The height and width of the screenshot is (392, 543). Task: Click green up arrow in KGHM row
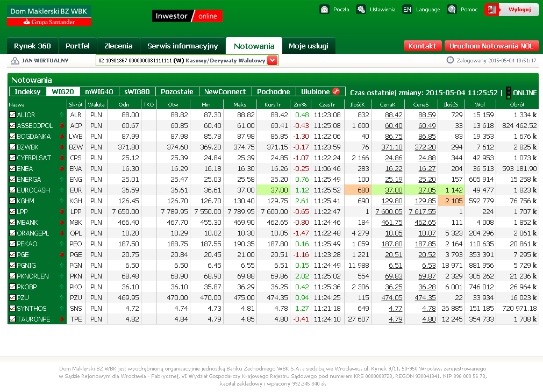62,201
